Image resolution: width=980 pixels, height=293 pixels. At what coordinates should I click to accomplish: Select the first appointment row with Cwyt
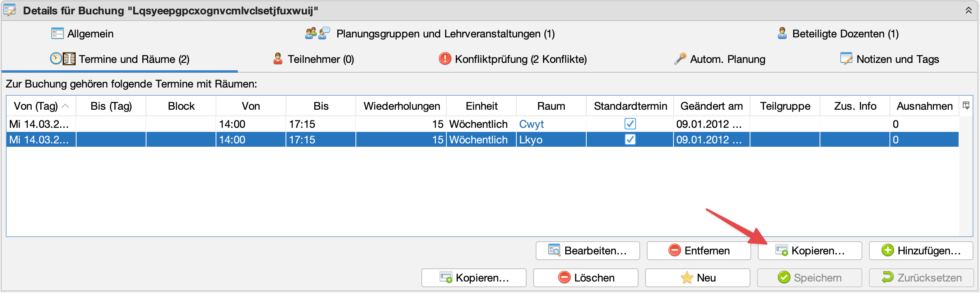288,124
